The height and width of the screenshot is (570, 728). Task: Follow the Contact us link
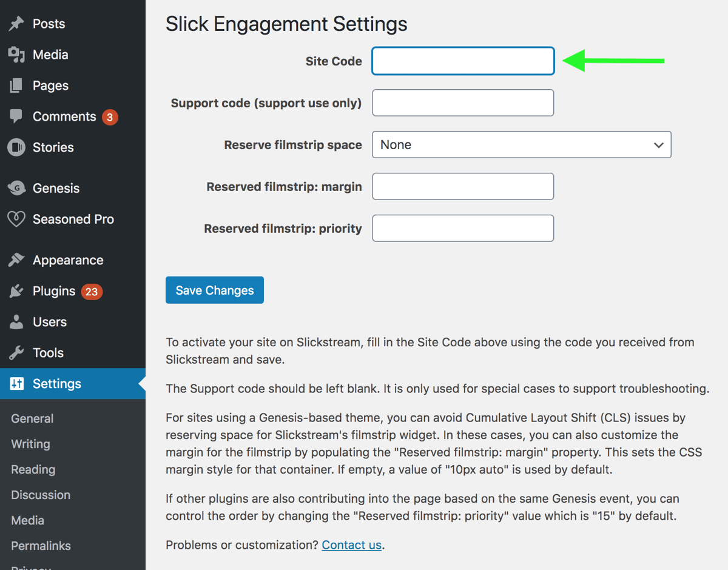[x=351, y=545]
